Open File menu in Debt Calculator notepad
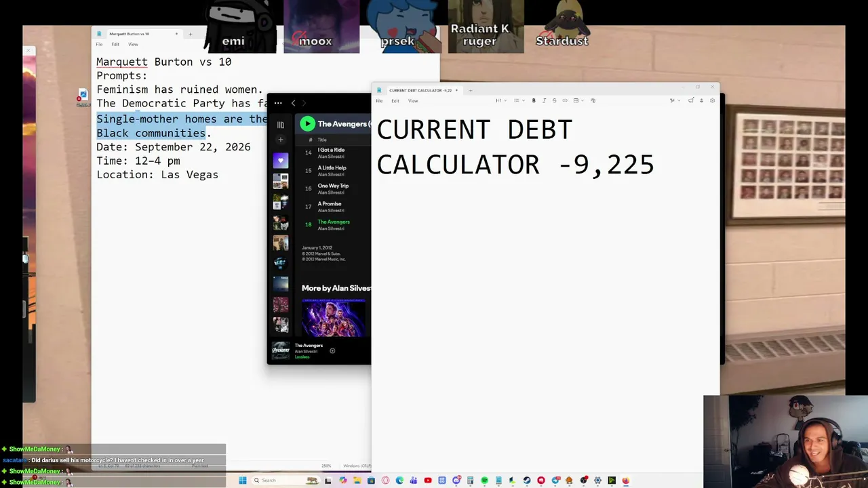This screenshot has width=868, height=488. 379,101
